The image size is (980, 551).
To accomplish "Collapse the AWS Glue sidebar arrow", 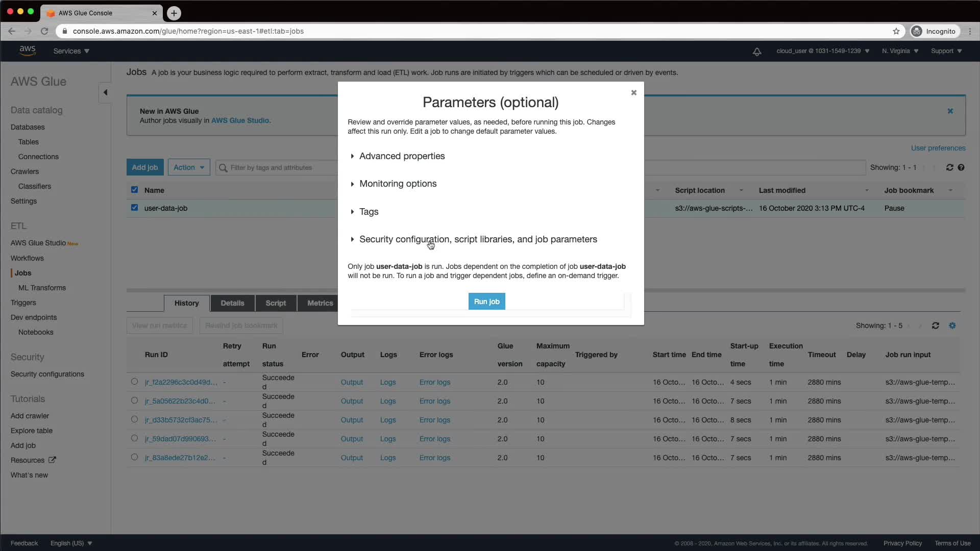I will point(105,92).
